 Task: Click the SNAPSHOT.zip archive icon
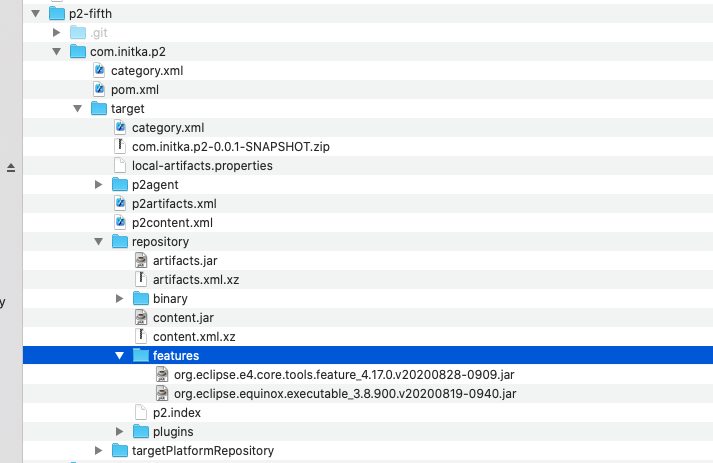pos(120,146)
